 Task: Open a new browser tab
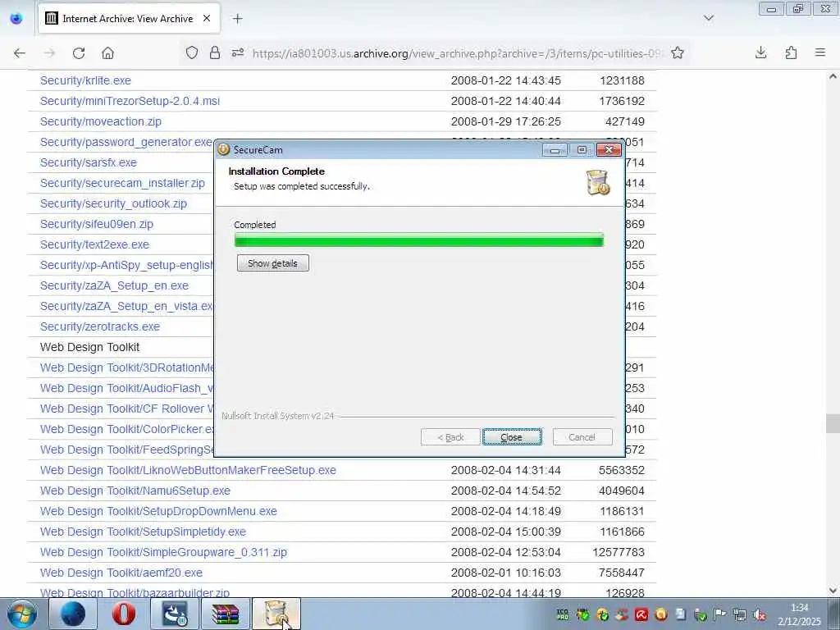(237, 19)
